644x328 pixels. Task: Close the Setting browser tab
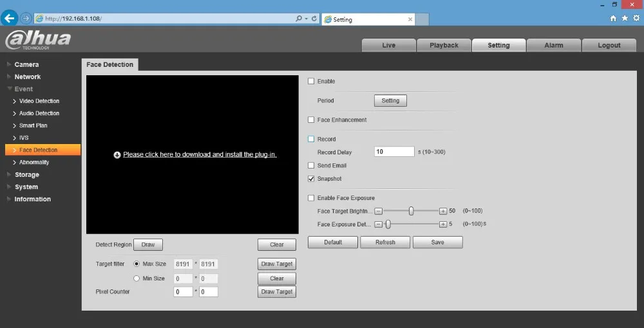pyautogui.click(x=410, y=19)
